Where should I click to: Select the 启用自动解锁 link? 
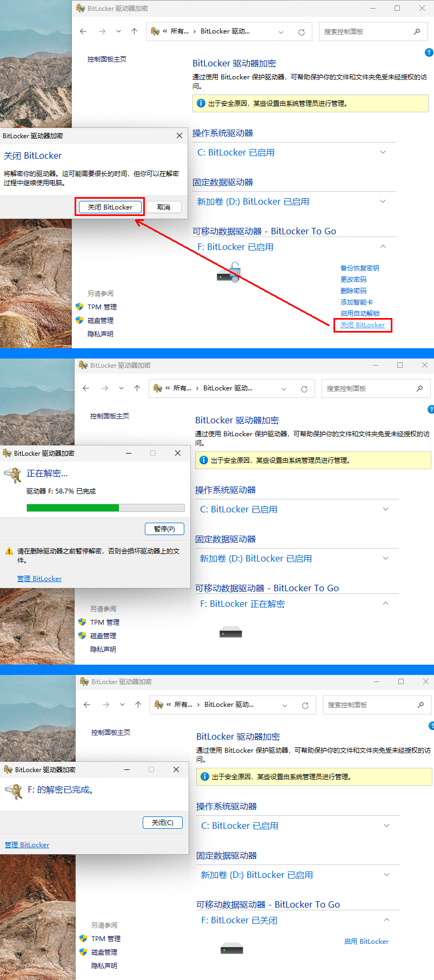pos(359,313)
